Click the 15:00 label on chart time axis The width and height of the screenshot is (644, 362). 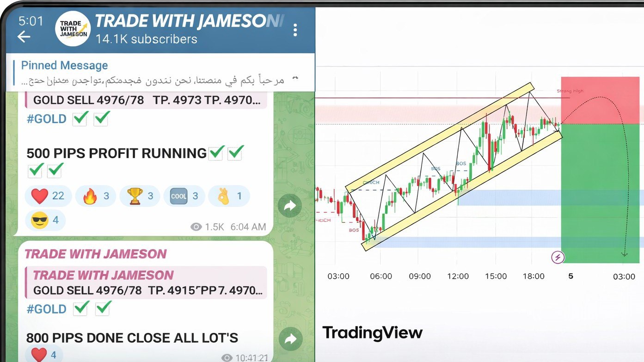pos(496,276)
